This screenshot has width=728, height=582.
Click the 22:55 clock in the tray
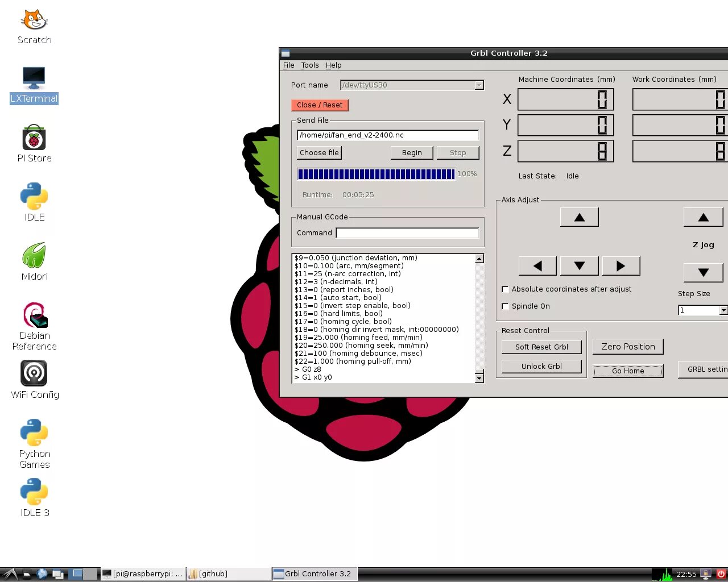(x=686, y=574)
